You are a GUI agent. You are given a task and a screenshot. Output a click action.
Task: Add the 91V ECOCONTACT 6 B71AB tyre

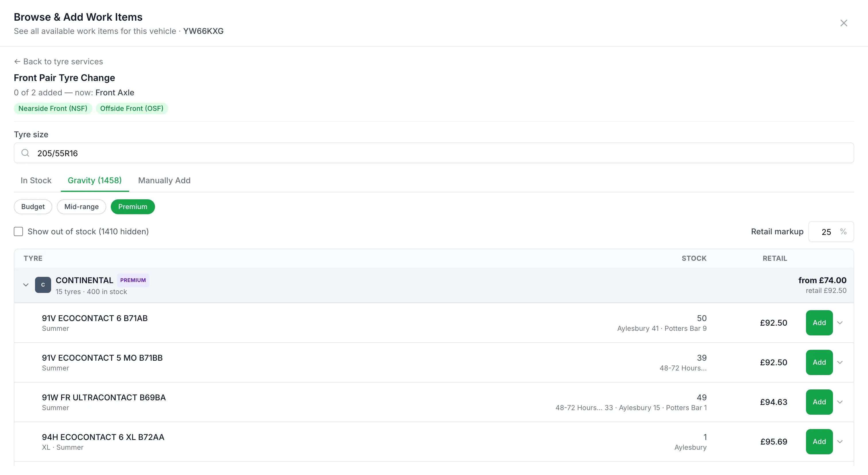(x=819, y=323)
